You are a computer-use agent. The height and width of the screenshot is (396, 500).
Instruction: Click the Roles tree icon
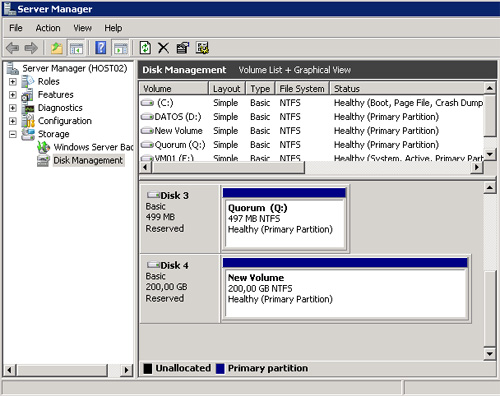28,81
